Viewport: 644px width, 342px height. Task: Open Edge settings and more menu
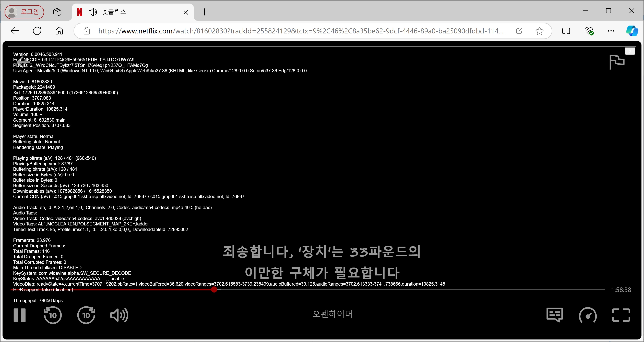(611, 31)
